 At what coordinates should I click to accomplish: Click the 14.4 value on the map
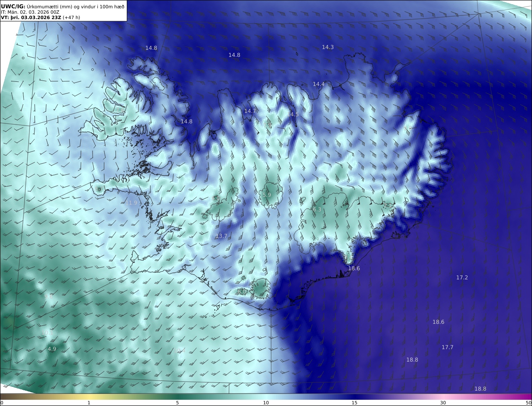319,84
